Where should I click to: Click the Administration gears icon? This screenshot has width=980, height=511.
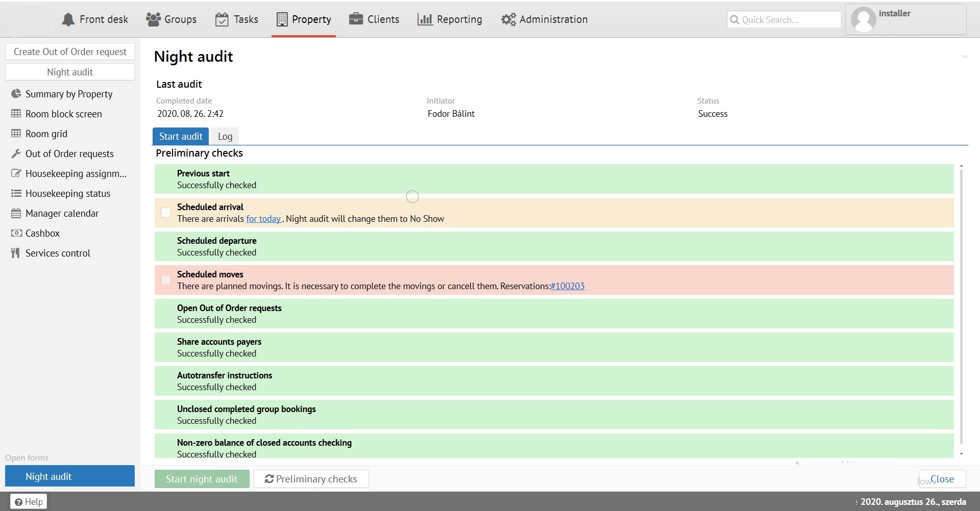(x=508, y=19)
